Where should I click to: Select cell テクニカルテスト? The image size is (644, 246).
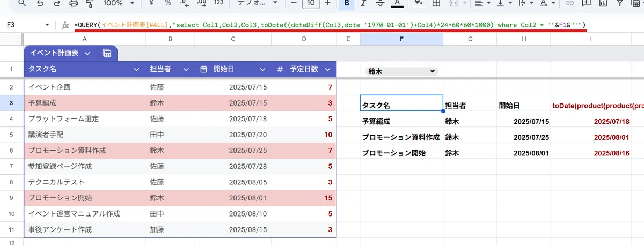pos(85,182)
